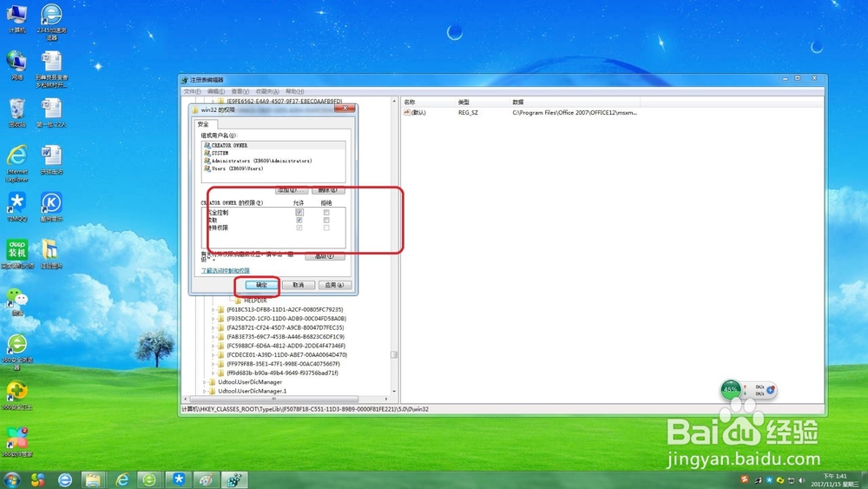868x489 pixels.
Task: Click the 类型 column header
Action: point(481,102)
